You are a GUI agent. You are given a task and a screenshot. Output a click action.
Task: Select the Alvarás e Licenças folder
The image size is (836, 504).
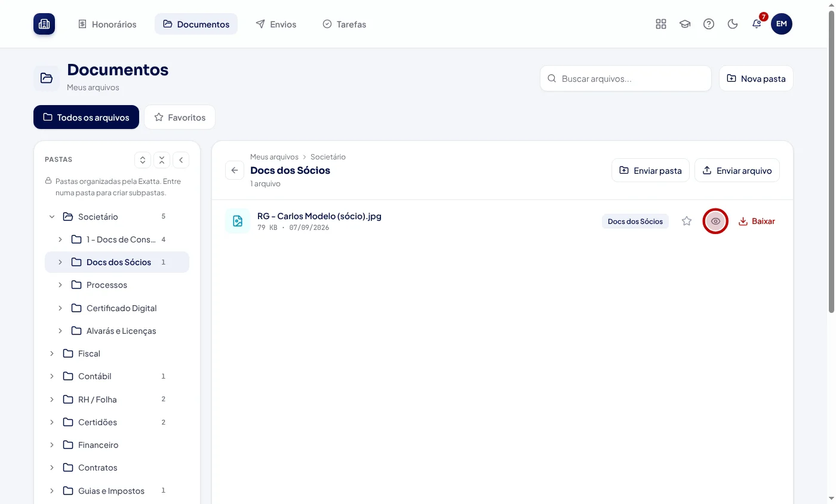pyautogui.click(x=117, y=331)
